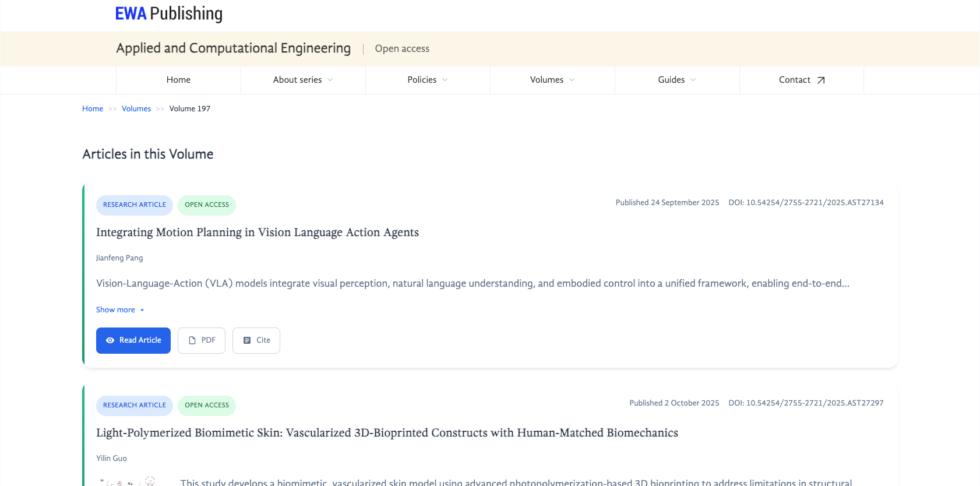Screen dimensions: 980x486
Task: Click Published 2 October 2025 date
Action: 674,403
